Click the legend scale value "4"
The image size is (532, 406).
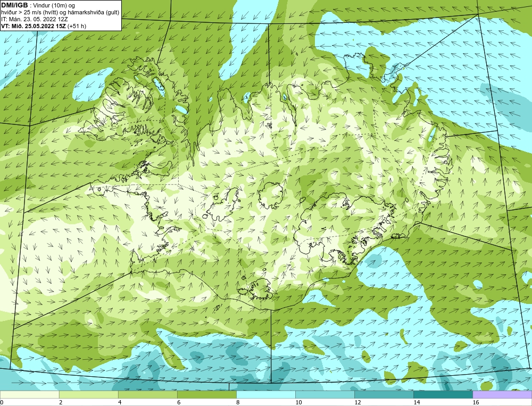(x=120, y=402)
